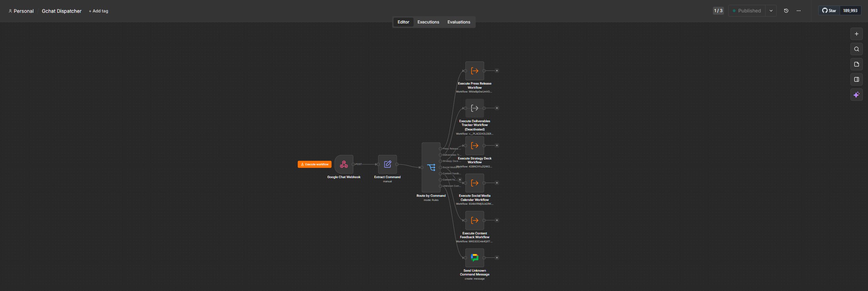This screenshot has width=868, height=291.
Task: Select the Execute Press Release Workflow node
Action: click(475, 71)
